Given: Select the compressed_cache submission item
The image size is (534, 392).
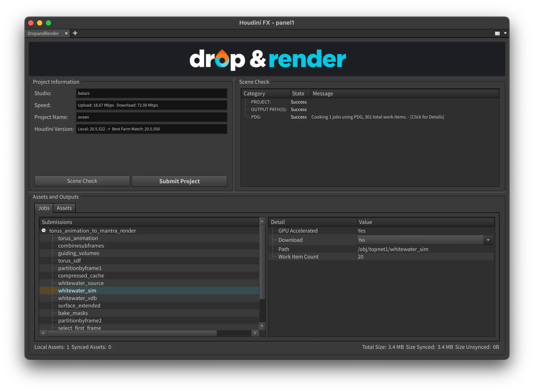Looking at the screenshot, I should coord(81,276).
